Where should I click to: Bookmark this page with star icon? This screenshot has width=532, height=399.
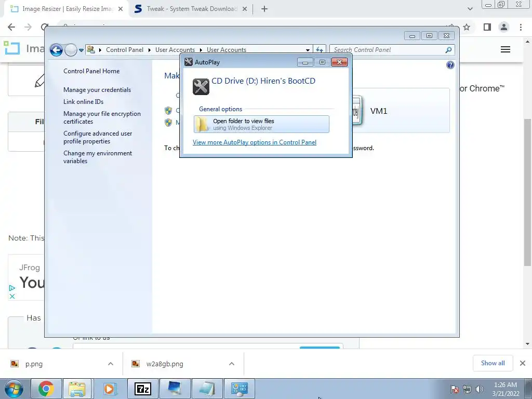click(467, 27)
